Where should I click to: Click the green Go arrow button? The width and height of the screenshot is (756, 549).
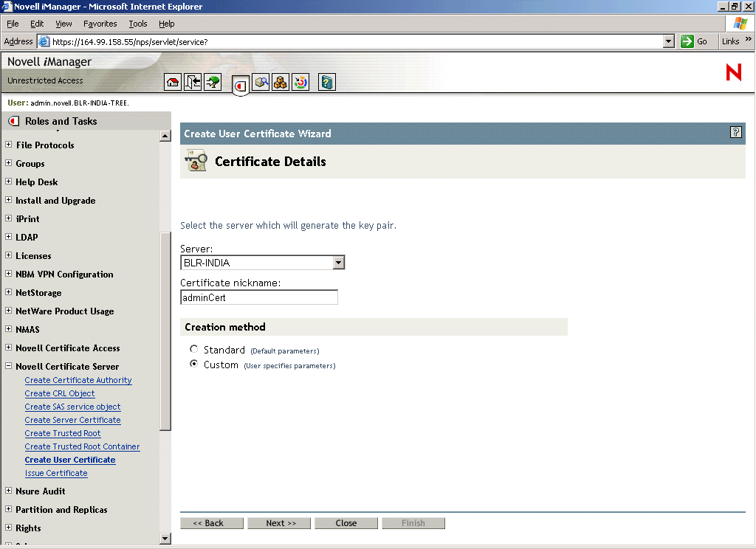pos(687,41)
